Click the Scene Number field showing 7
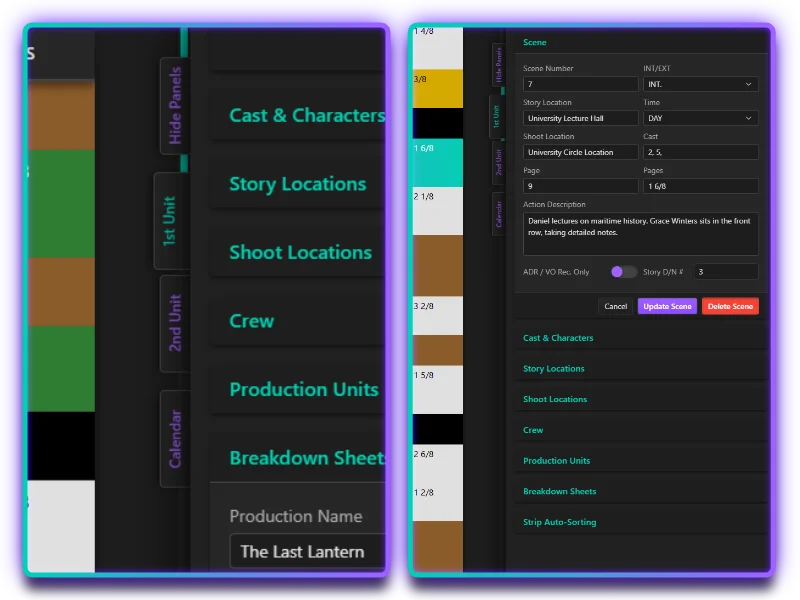This screenshot has height=600, width=800. tap(580, 84)
